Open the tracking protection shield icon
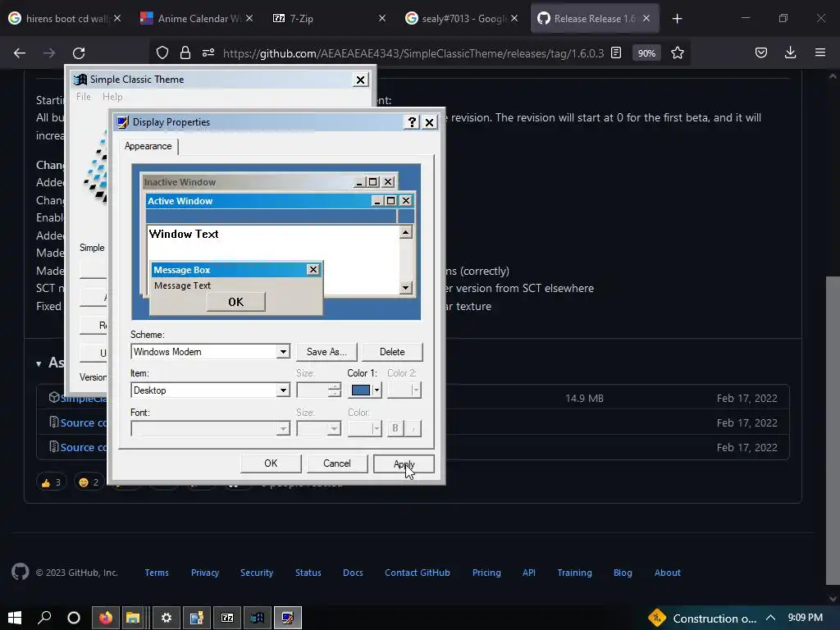Screen dimensions: 840x630 point(162,52)
